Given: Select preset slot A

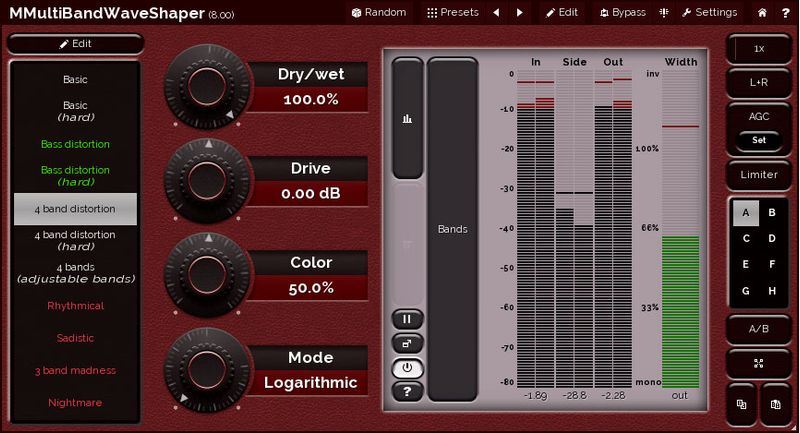Looking at the screenshot, I should click(x=746, y=213).
